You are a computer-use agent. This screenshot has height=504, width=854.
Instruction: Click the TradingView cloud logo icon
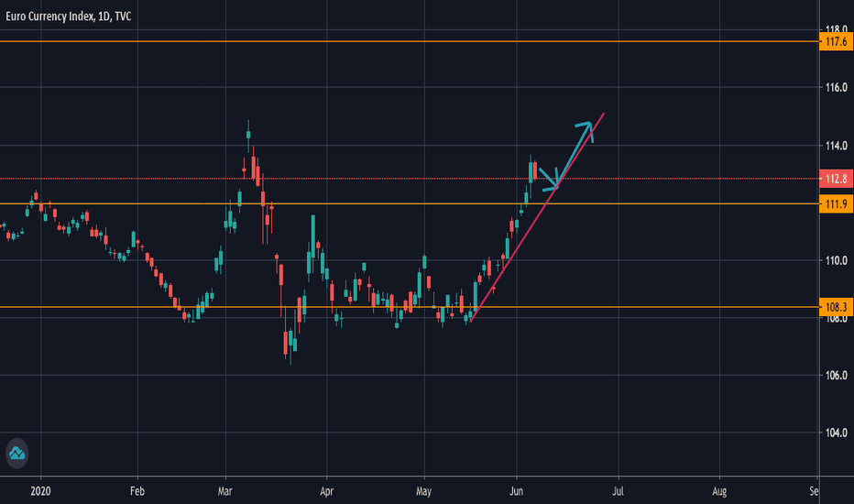pyautogui.click(x=16, y=454)
